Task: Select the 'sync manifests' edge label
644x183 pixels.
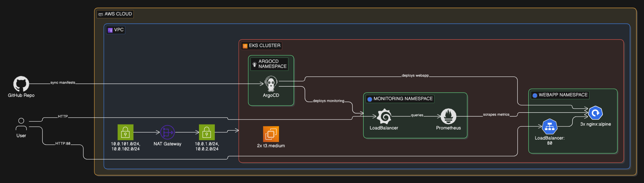Action: click(63, 82)
